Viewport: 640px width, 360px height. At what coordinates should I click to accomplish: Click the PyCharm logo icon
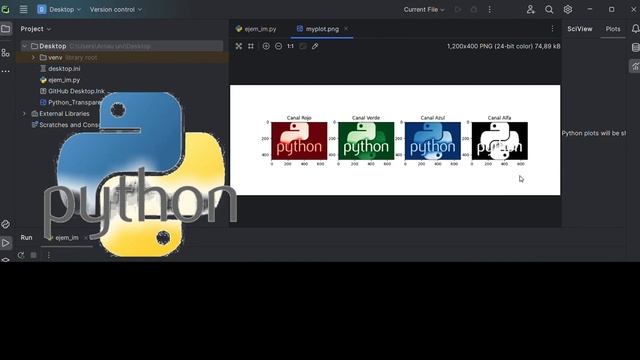(x=6, y=9)
